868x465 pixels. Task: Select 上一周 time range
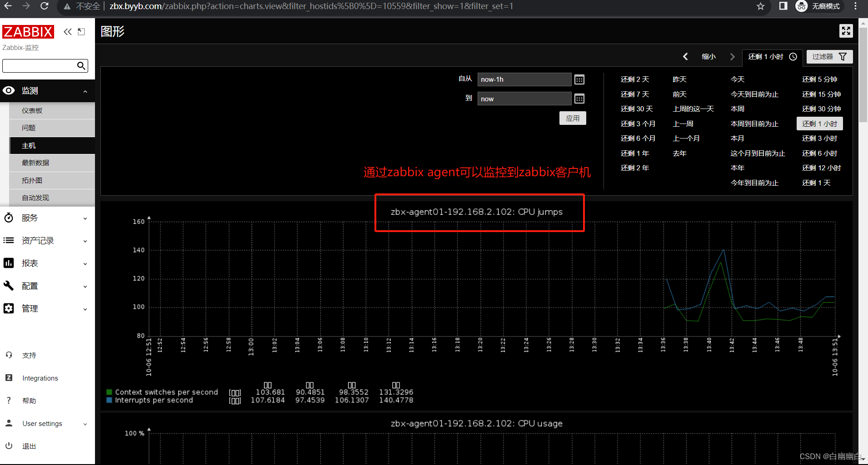683,124
